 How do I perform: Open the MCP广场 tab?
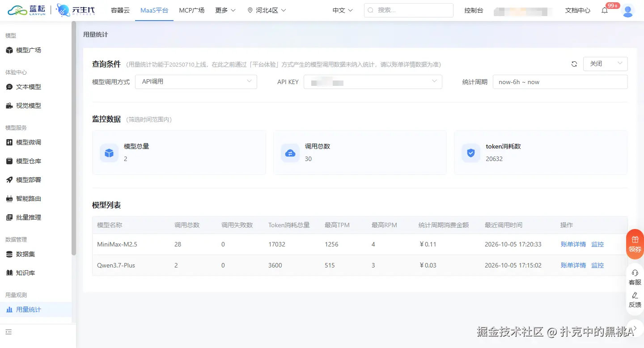(191, 10)
